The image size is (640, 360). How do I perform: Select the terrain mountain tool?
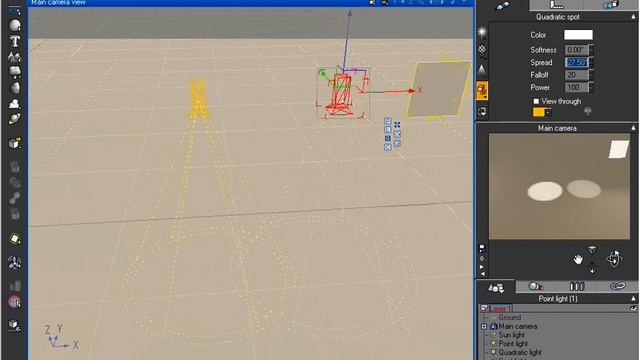pyautogui.click(x=15, y=57)
